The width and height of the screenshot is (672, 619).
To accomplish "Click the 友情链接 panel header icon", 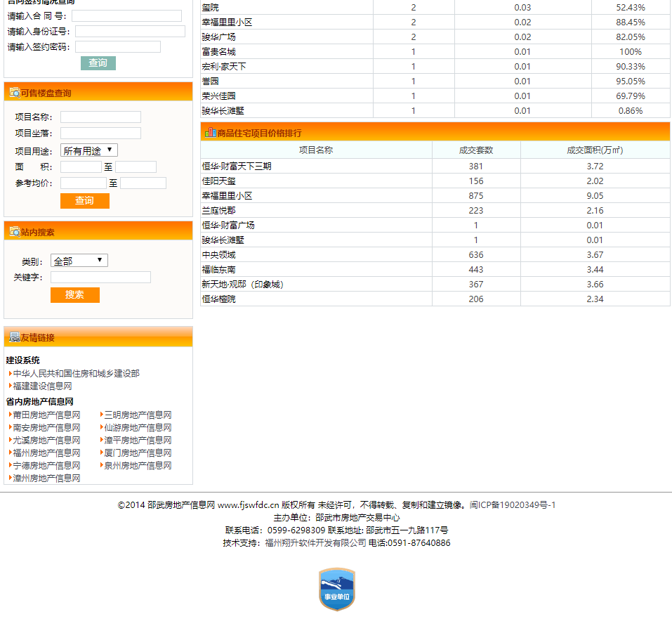I will click(x=14, y=337).
